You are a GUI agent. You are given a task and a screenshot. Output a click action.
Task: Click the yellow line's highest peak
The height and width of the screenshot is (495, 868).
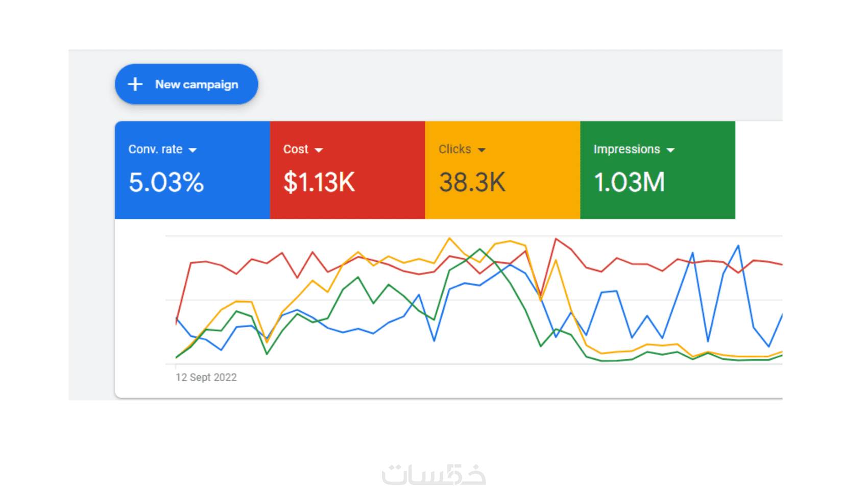pos(449,238)
